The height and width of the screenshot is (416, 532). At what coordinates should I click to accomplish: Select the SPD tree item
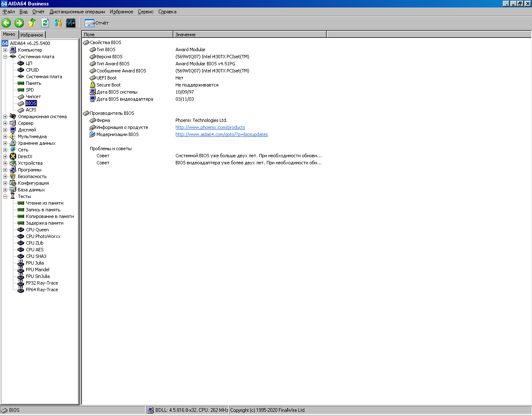[30, 90]
